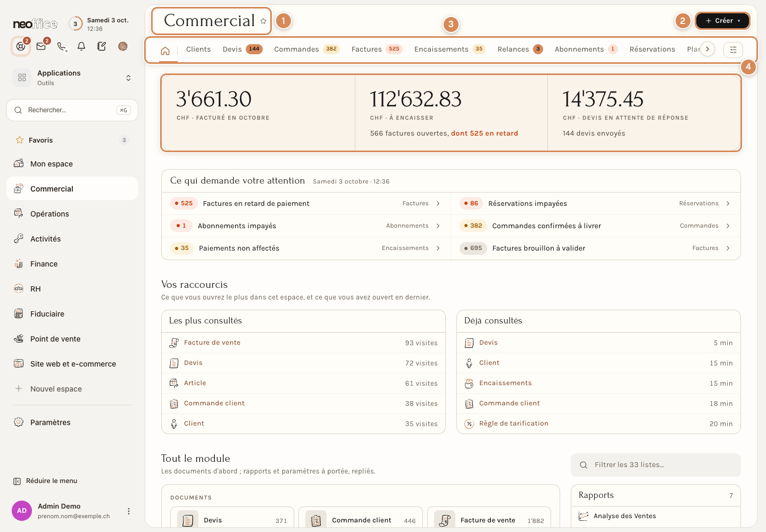Viewport: 766px width, 532px height.
Task: Click the home tab icon
Action: tap(165, 51)
